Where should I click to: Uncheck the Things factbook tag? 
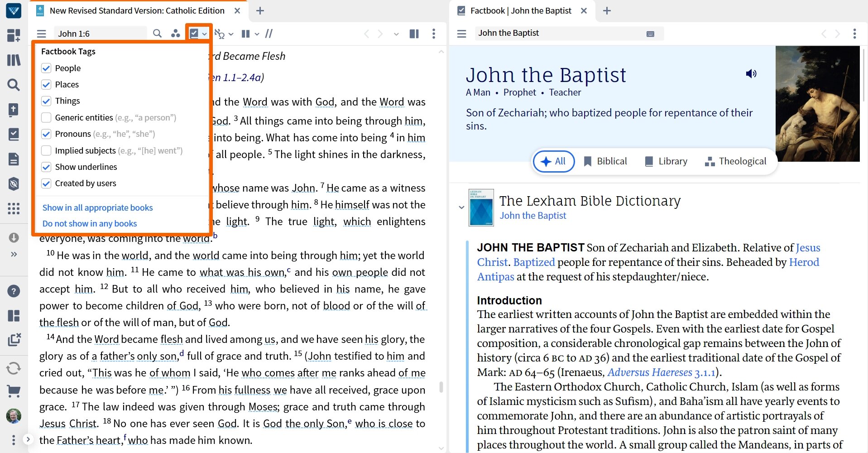coord(46,101)
